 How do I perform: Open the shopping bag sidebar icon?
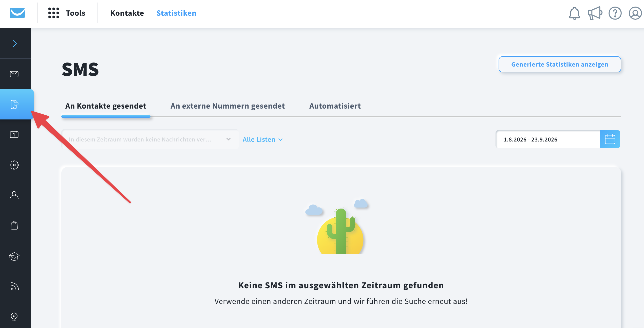click(x=14, y=225)
